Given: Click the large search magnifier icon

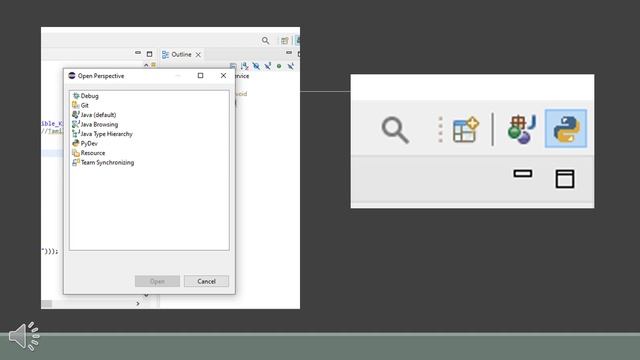Looking at the screenshot, I should coord(395,130).
